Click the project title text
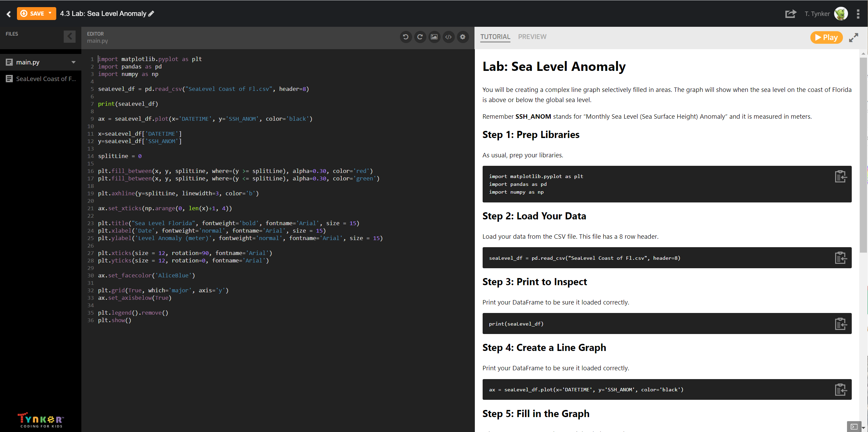This screenshot has height=432, width=868. click(x=103, y=14)
